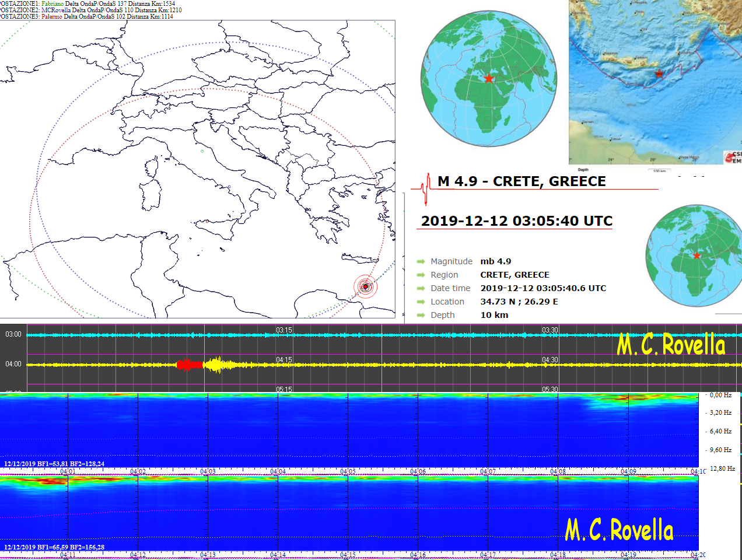Click the 04:16 tick on the lower spectrogram
Image resolution: width=742 pixels, height=560 pixels.
coord(418,555)
